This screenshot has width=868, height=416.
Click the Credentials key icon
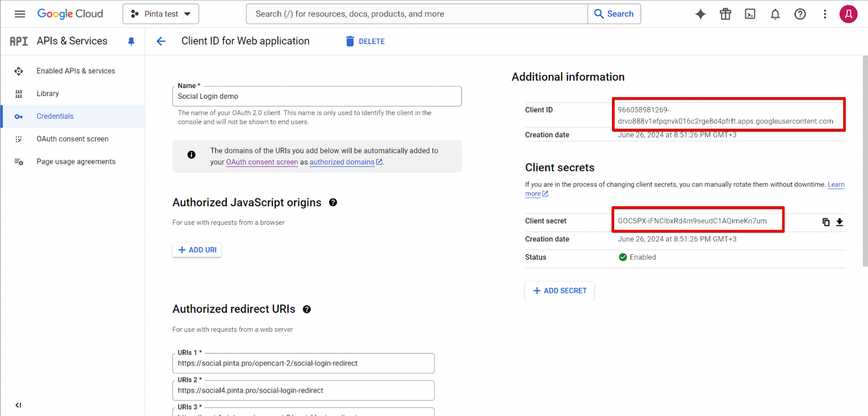pos(19,116)
